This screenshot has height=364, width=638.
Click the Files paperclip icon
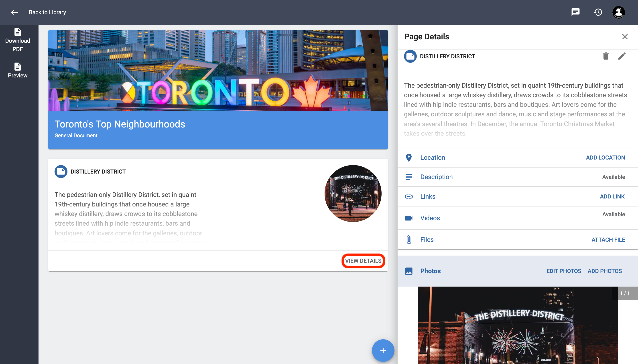point(409,239)
